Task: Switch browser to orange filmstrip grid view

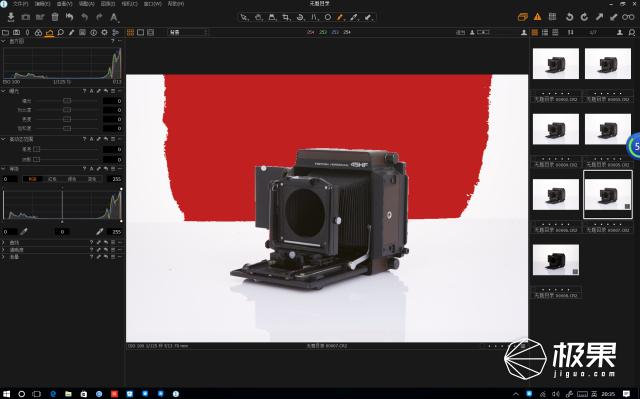Action: click(535, 32)
